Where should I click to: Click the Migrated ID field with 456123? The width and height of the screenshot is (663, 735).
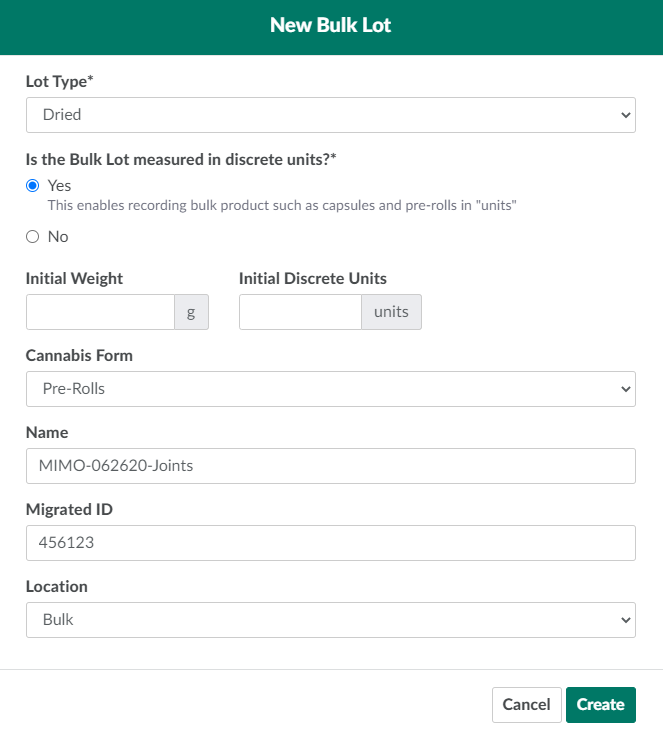tap(330, 543)
